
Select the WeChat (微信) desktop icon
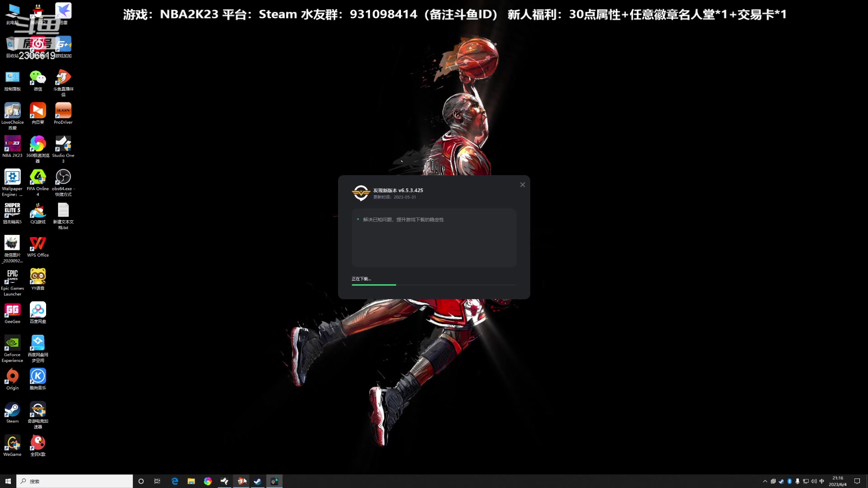[38, 81]
